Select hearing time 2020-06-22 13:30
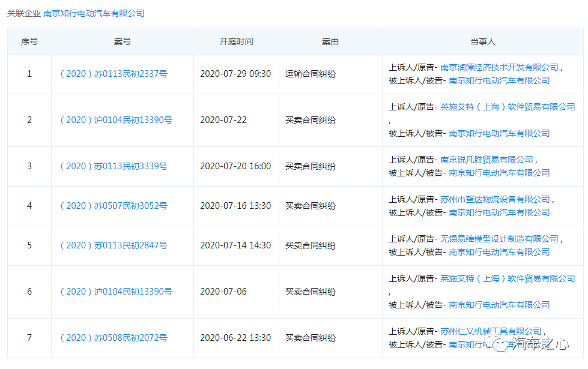This screenshot has width=588, height=369. click(x=235, y=338)
